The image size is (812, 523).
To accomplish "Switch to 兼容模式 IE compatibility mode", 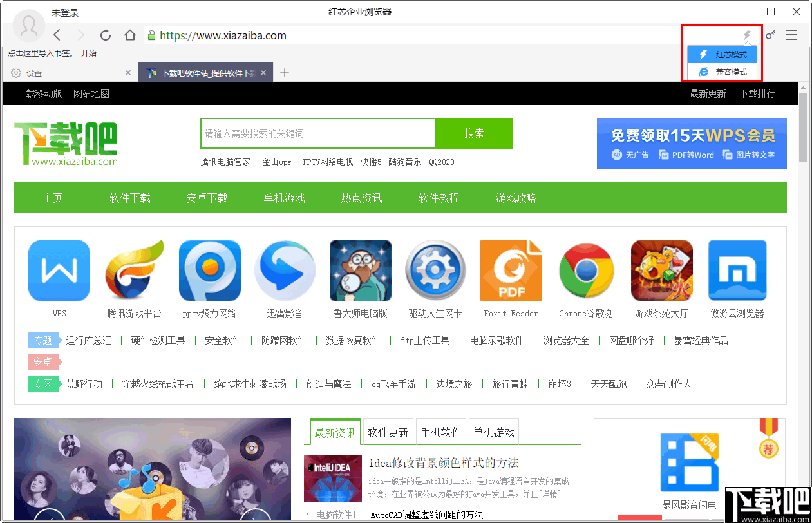I will click(x=721, y=71).
